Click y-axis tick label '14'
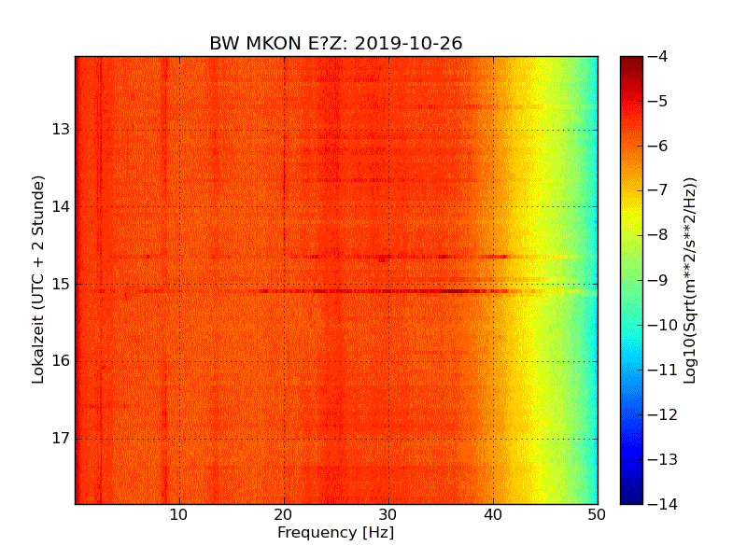The height and width of the screenshot is (560, 747). point(61,206)
